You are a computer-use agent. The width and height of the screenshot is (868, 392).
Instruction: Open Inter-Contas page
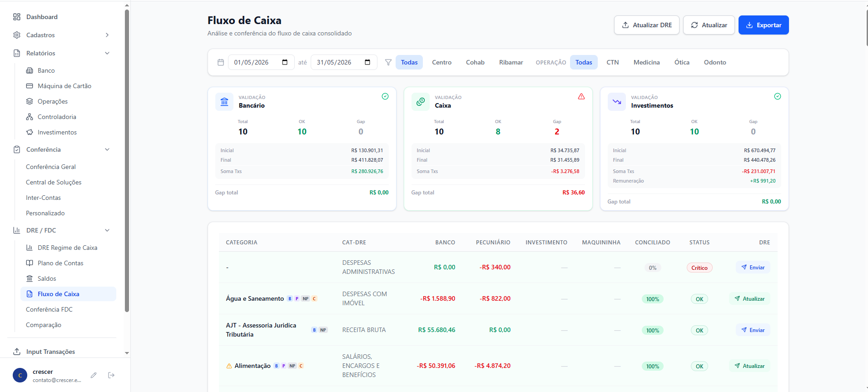tap(43, 198)
